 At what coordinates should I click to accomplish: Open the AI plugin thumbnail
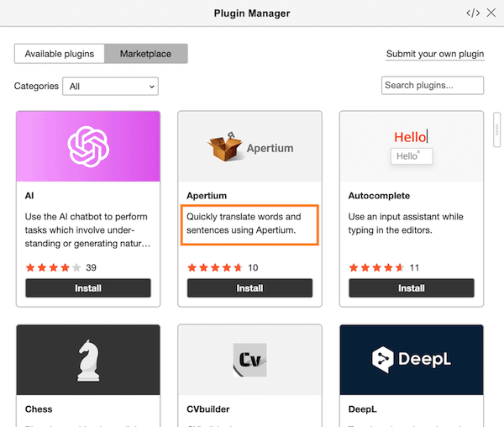[x=88, y=146]
